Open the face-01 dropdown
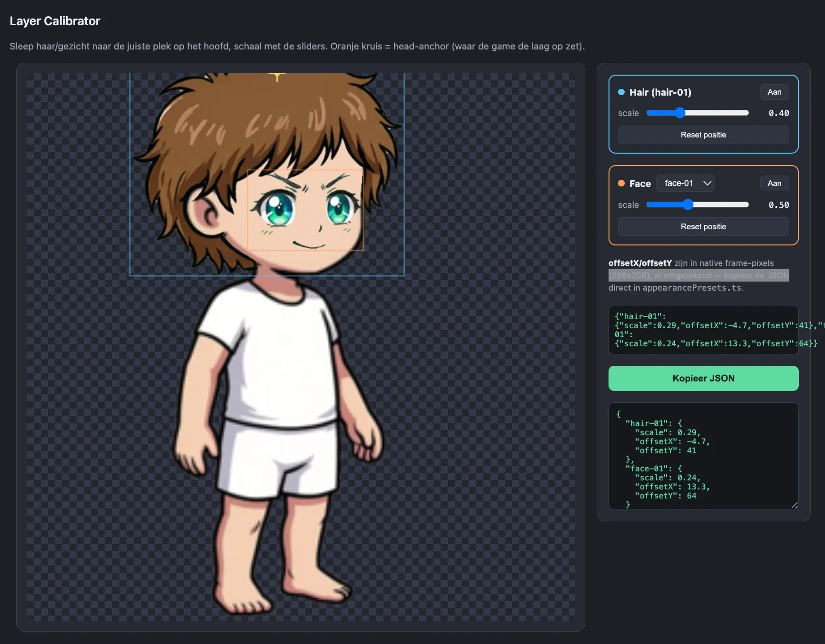This screenshot has height=644, width=825. point(686,183)
